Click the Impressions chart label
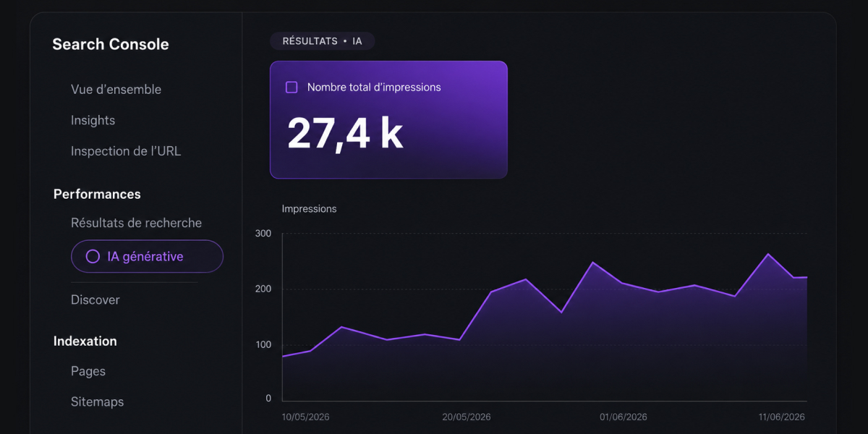Image resolution: width=868 pixels, height=434 pixels. pyautogui.click(x=309, y=208)
